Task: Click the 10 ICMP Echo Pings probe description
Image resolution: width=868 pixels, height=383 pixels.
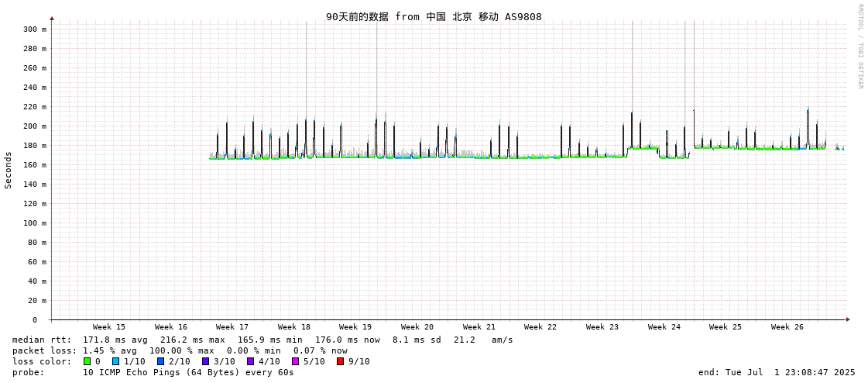Action: point(188,372)
